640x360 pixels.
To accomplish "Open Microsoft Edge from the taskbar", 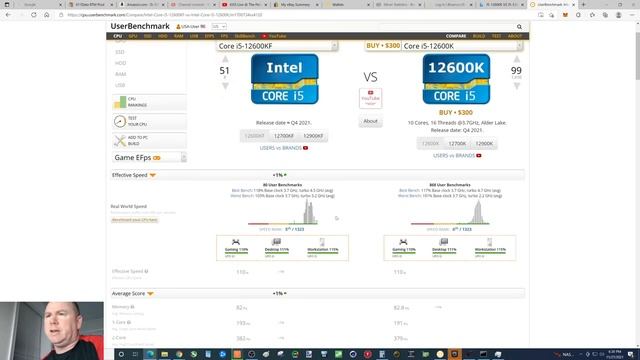I will (150, 354).
